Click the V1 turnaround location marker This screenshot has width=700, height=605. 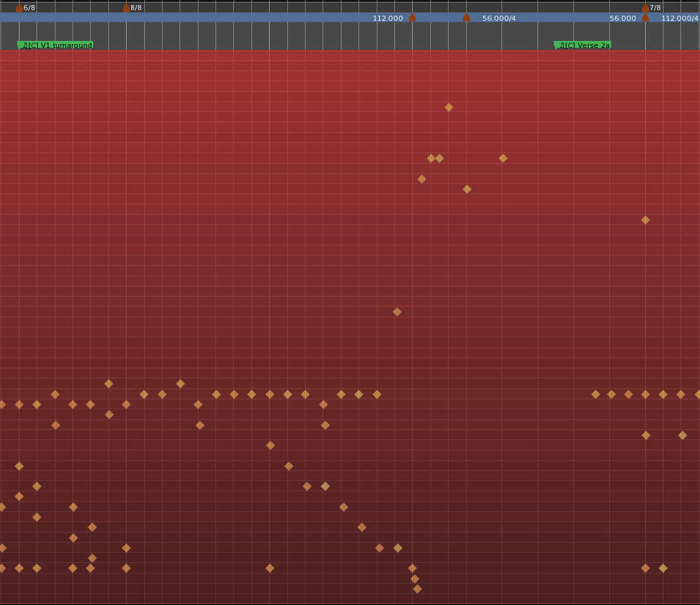55,45
